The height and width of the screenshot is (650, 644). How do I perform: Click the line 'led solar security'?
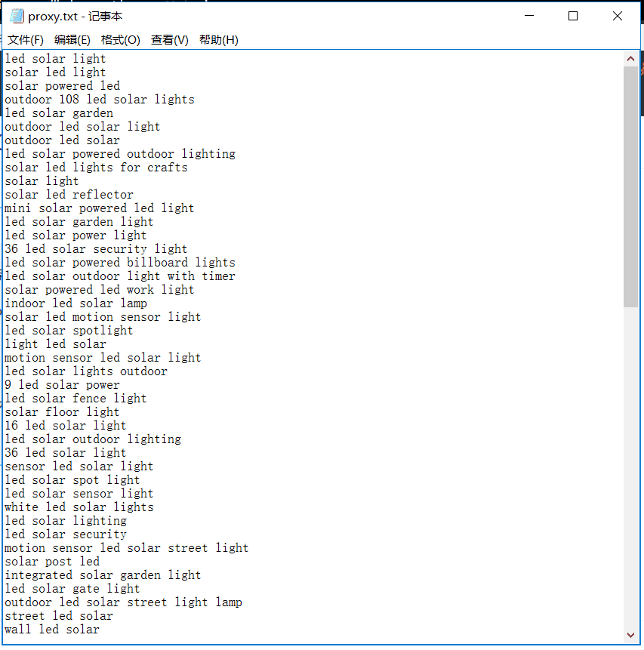tap(66, 534)
